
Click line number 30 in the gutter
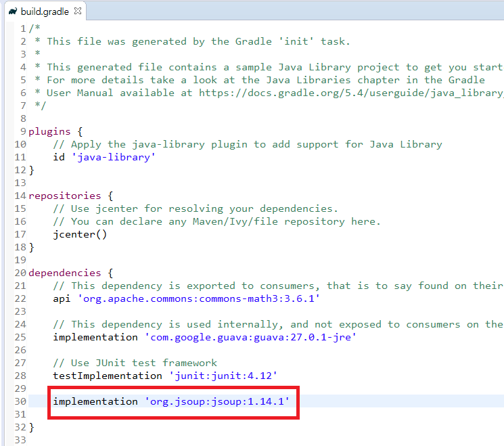[20, 401]
